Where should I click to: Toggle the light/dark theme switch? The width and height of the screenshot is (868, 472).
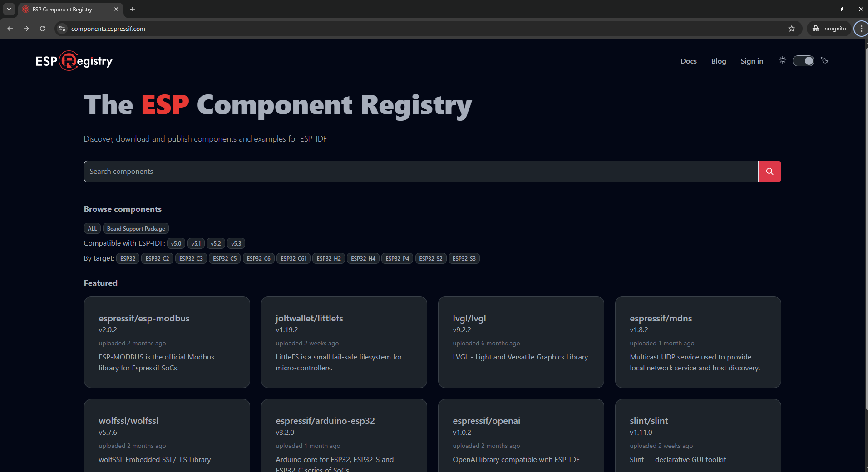click(804, 61)
